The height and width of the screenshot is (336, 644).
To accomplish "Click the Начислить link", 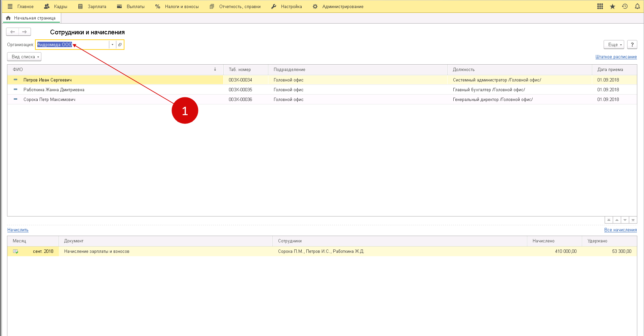I will (x=18, y=230).
